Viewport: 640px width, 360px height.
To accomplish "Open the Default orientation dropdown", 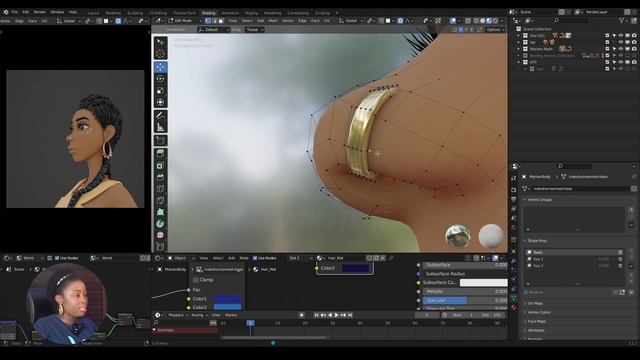I will pyautogui.click(x=213, y=30).
